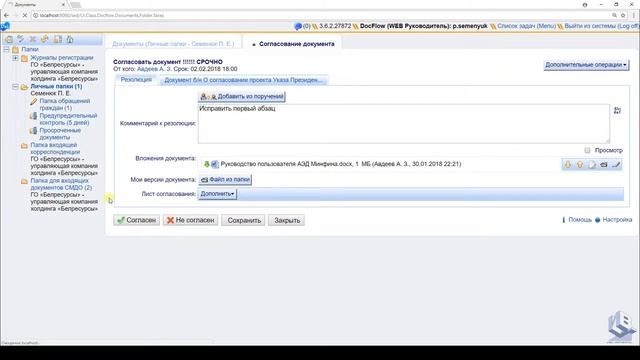Click the down-arrow icon in attachment toolbar
This screenshot has height=360, width=640.
coord(568,164)
